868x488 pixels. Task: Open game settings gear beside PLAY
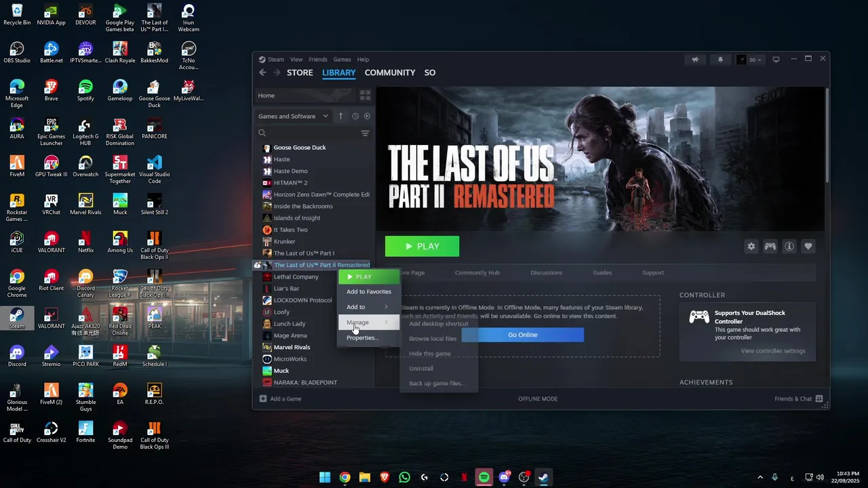tap(751, 246)
